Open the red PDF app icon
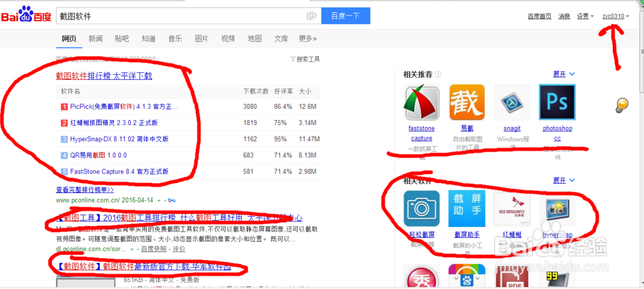The height and width of the screenshot is (289, 644). pyautogui.click(x=512, y=277)
